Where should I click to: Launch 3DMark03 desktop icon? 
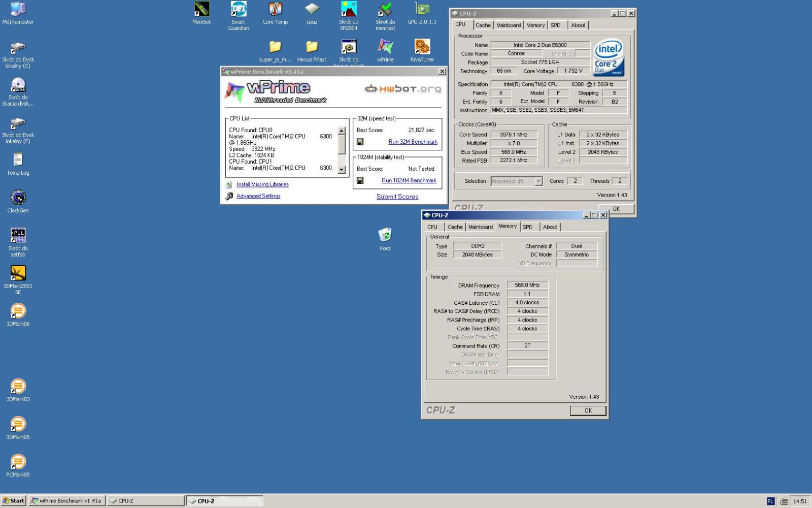pyautogui.click(x=18, y=390)
